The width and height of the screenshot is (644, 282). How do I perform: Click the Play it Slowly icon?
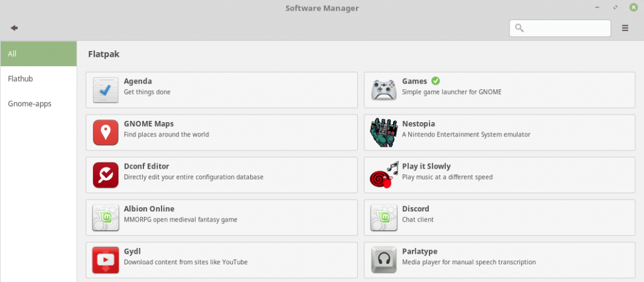coord(384,175)
